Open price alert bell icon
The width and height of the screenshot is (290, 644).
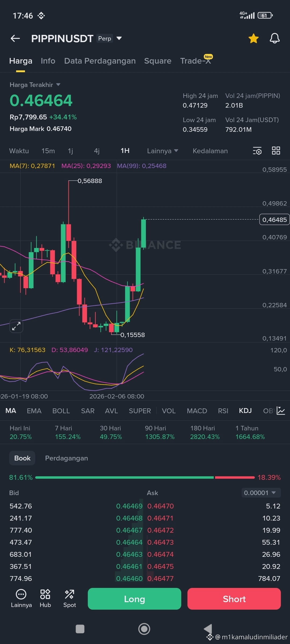pyautogui.click(x=275, y=38)
